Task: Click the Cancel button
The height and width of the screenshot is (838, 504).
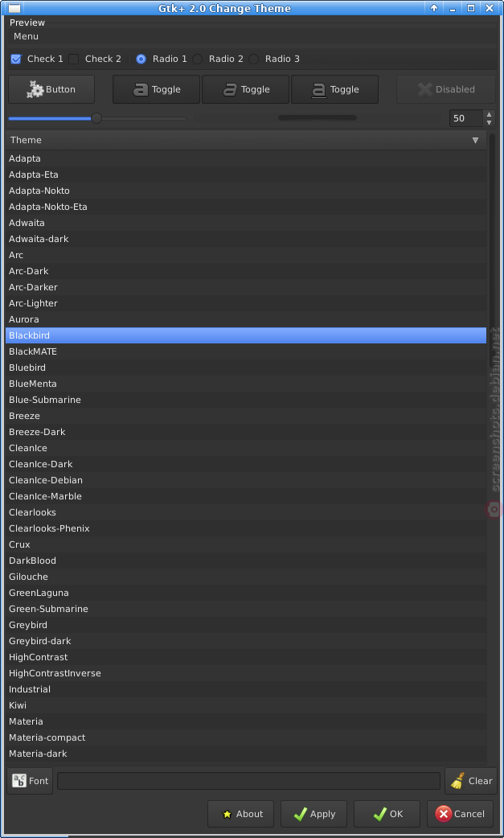Action: point(461,814)
